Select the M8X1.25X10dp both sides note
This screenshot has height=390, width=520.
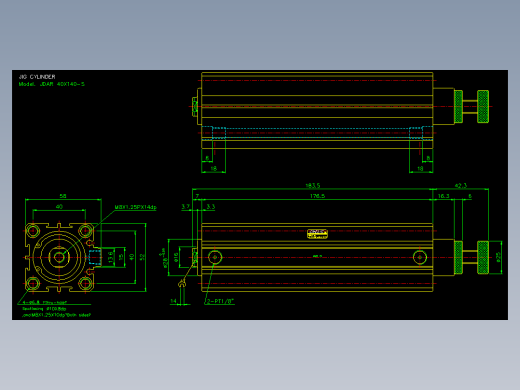[56, 315]
